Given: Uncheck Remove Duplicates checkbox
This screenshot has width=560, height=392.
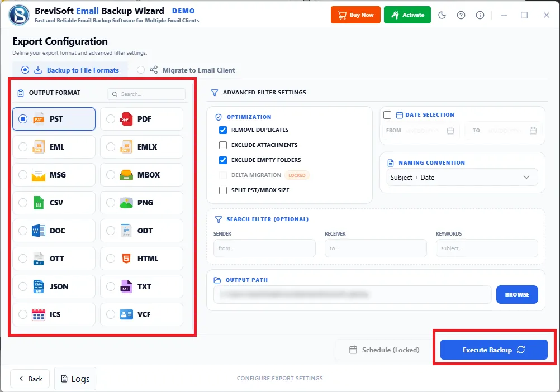Looking at the screenshot, I should tap(223, 130).
